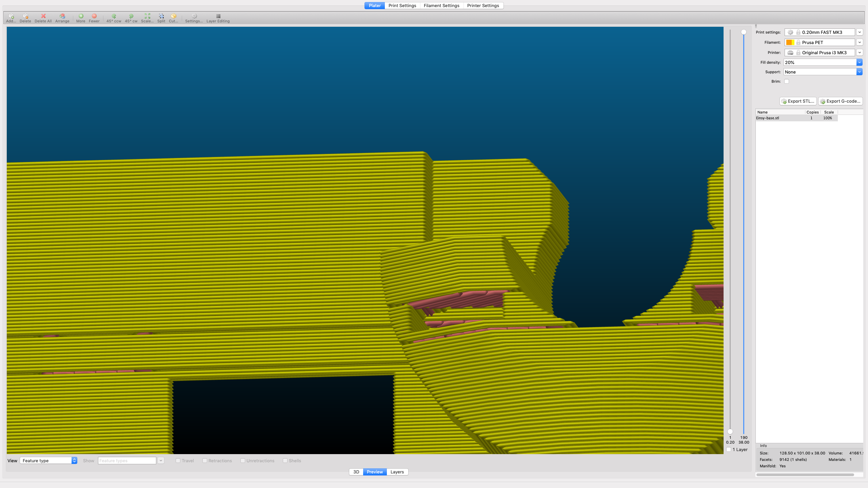
Task: Click the Fewer copies icon
Action: pos(94,18)
